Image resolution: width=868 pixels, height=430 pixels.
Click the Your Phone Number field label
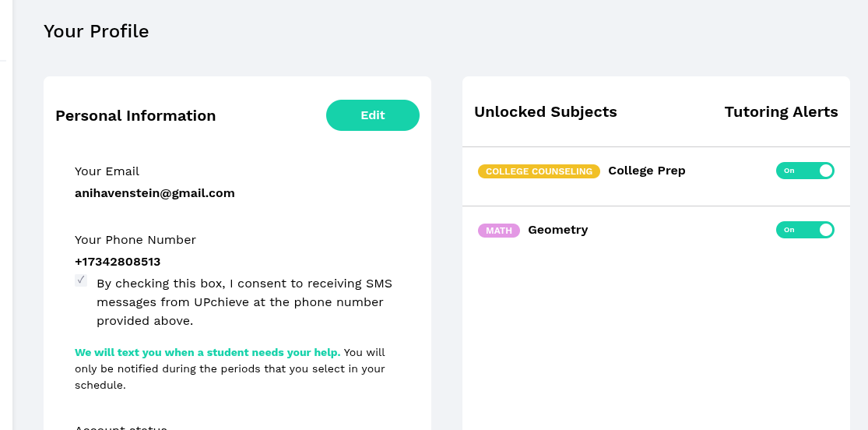coord(135,240)
